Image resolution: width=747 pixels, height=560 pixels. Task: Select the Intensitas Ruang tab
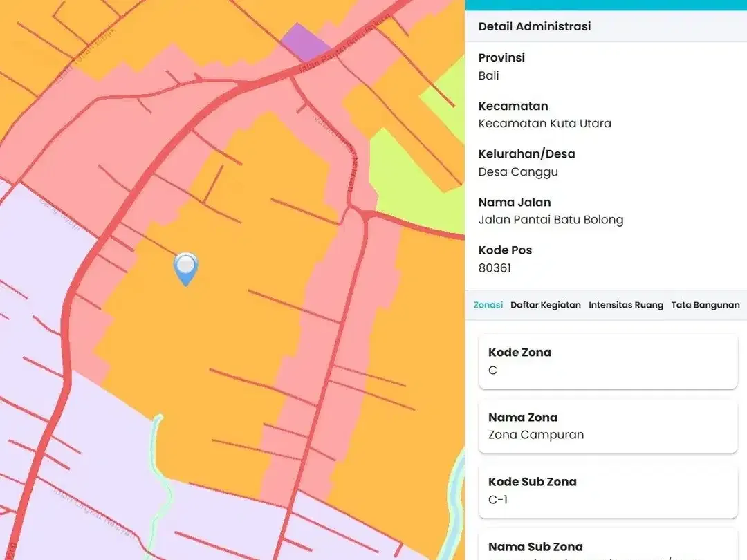[626, 305]
